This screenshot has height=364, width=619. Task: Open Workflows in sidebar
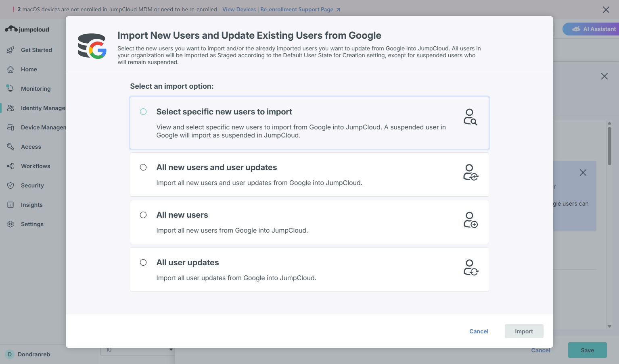click(36, 166)
